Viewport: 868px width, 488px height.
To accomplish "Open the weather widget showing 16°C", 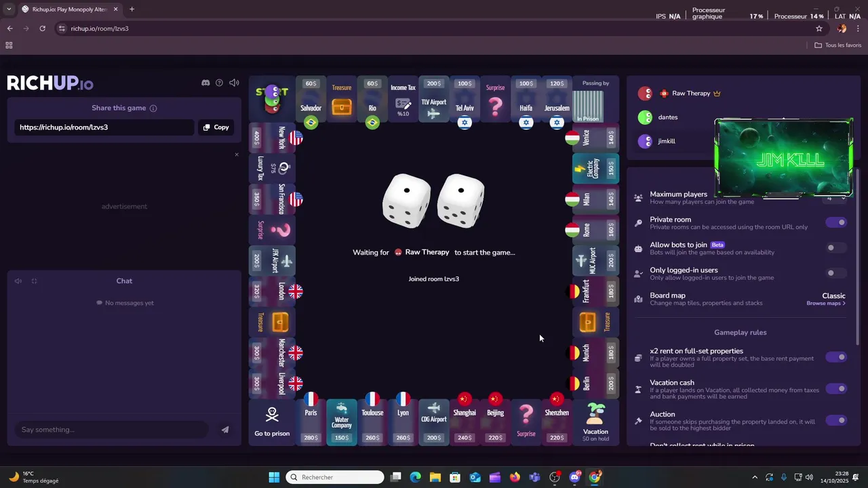I will pos(34,477).
